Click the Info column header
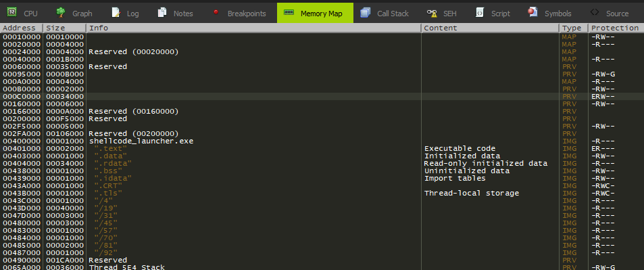644x270 pixels. tap(254, 28)
